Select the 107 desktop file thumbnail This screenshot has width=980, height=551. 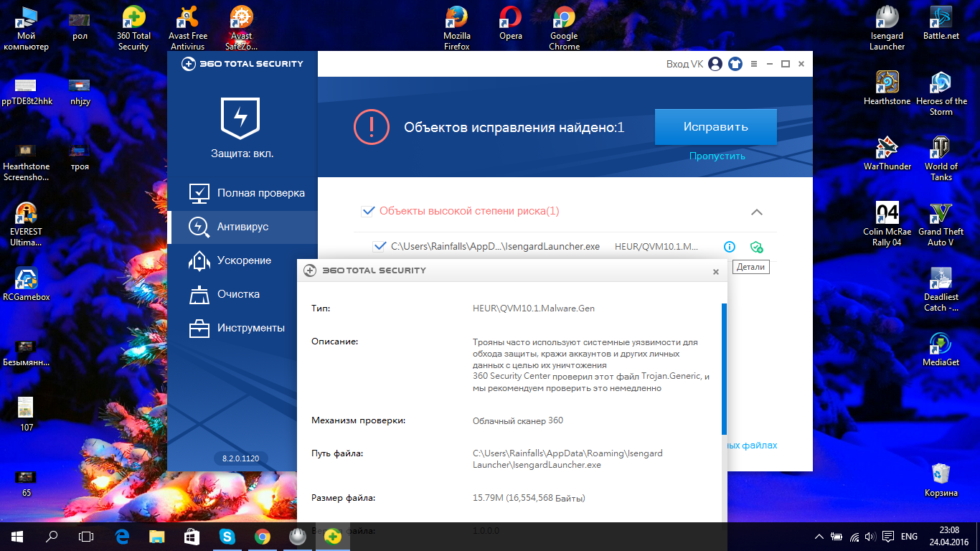coord(27,414)
